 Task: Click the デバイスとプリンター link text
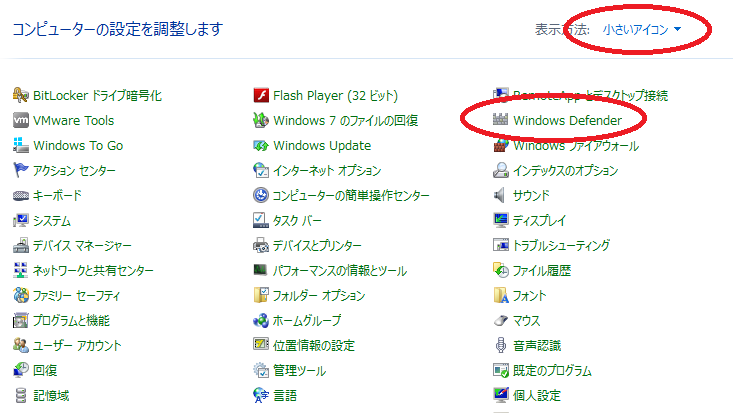click(x=317, y=246)
